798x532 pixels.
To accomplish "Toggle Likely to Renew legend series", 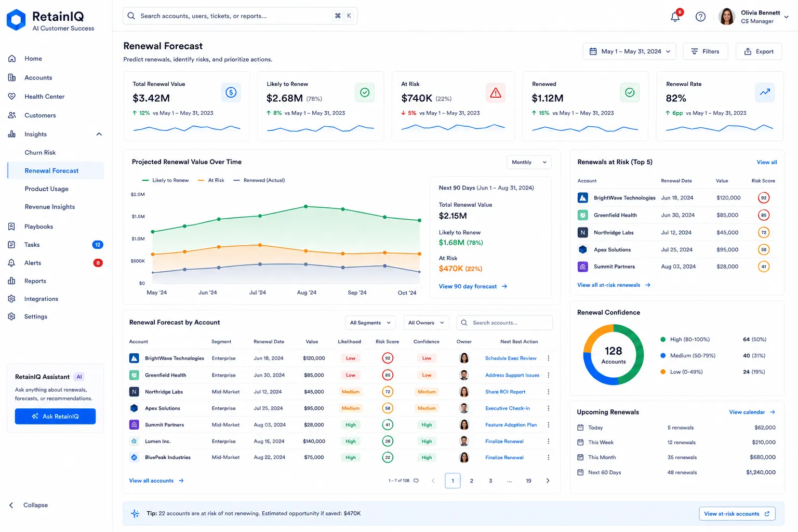I will point(165,180).
